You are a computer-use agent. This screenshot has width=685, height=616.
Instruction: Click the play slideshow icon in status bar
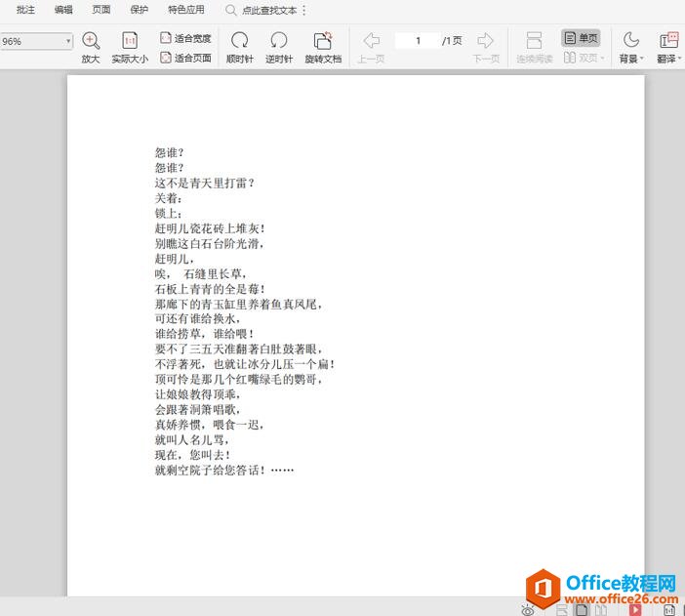click(x=634, y=609)
